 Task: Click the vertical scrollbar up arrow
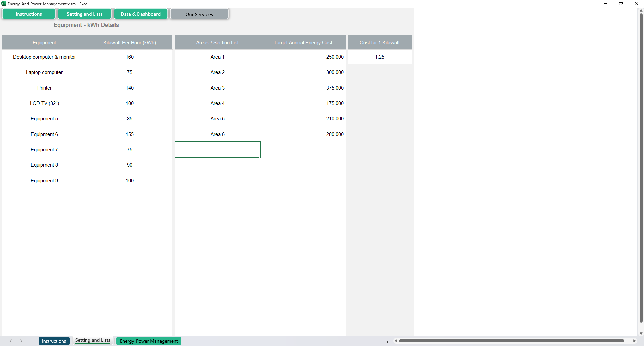[641, 11]
